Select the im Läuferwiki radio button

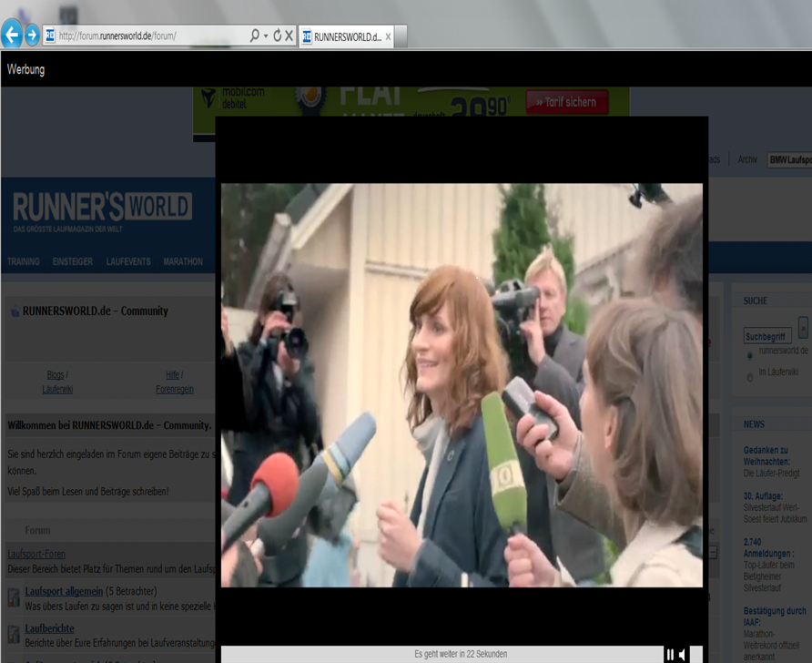point(749,377)
